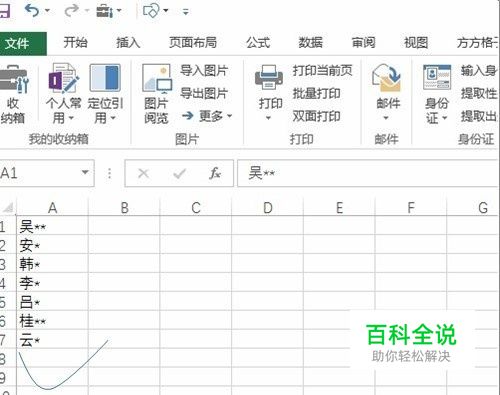This screenshot has height=395, width=500.
Task: Select column D header
Action: pyautogui.click(x=268, y=208)
